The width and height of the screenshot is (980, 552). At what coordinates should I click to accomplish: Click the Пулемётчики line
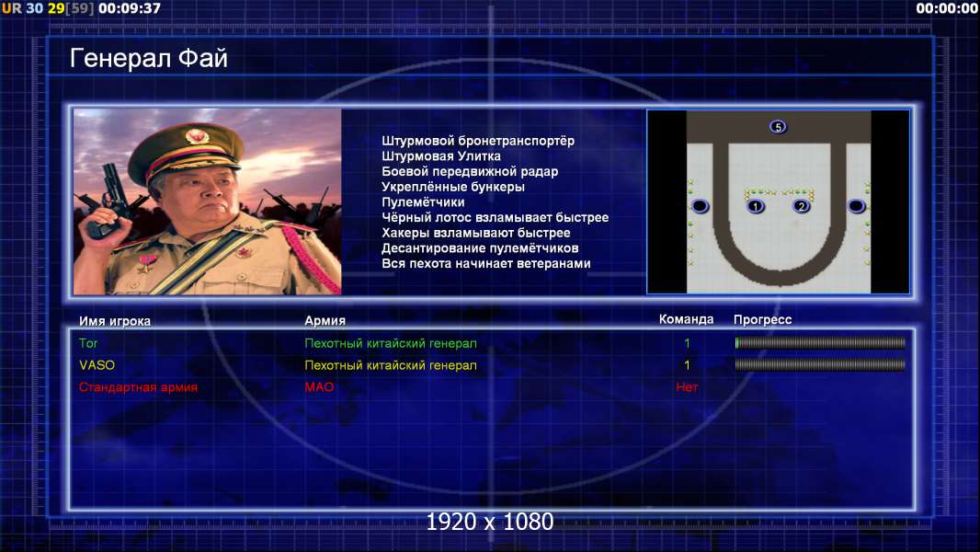click(423, 202)
